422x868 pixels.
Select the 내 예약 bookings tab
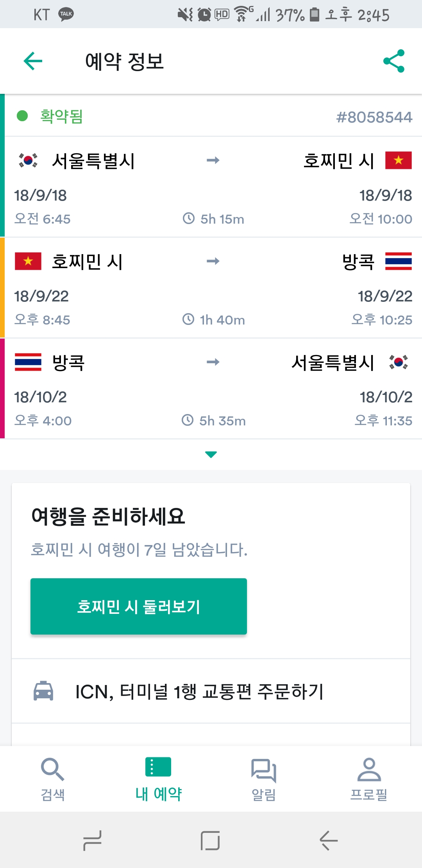click(x=158, y=779)
